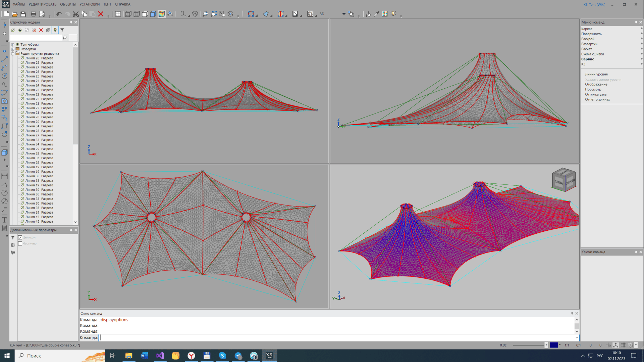Select the rainbow-colored cube shading mode
Image resolution: width=644 pixels, height=362 pixels.
click(162, 14)
